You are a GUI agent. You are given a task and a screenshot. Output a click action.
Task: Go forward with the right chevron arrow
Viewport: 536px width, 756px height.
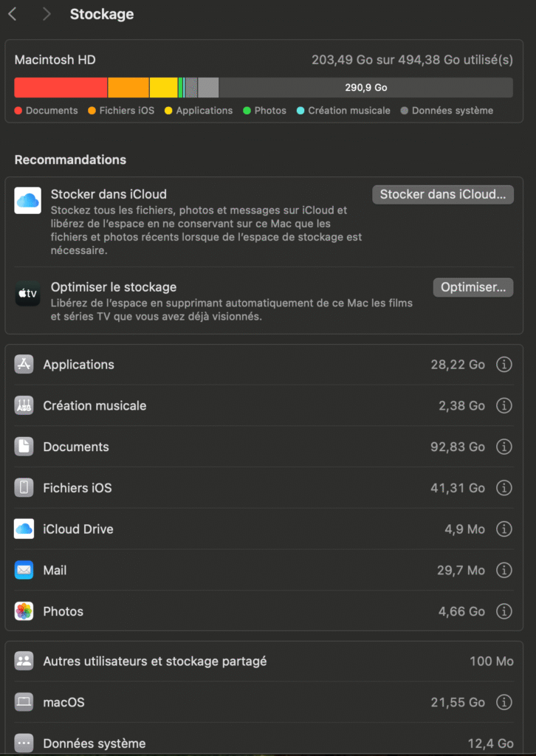(47, 15)
